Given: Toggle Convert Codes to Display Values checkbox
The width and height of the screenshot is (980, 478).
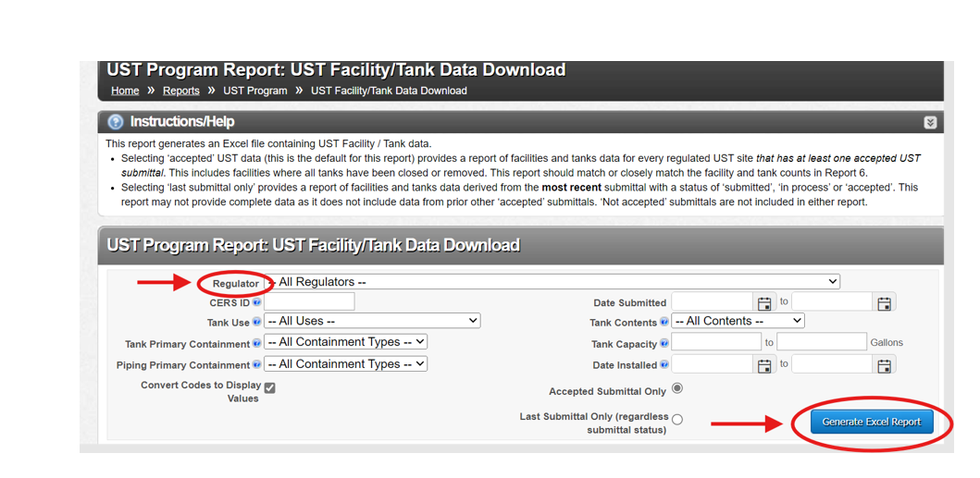Looking at the screenshot, I should pos(270,387).
